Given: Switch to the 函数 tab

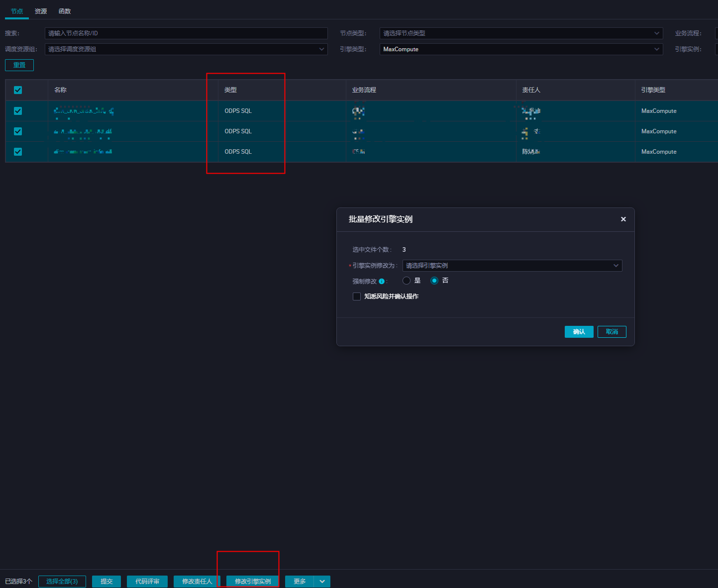Looking at the screenshot, I should [65, 11].
